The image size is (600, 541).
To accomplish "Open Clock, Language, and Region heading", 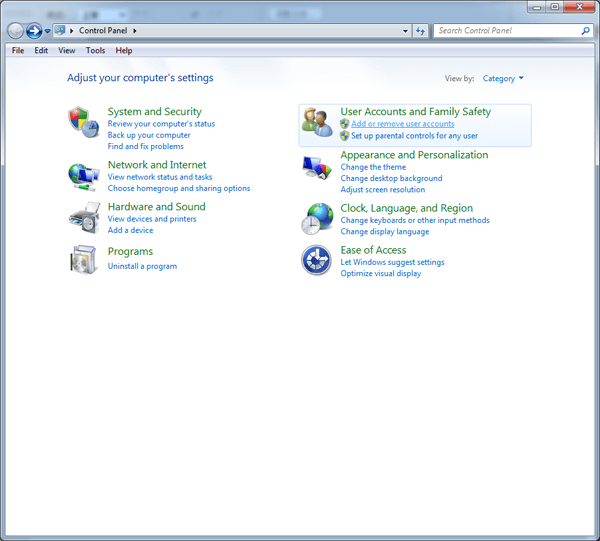I will point(407,208).
